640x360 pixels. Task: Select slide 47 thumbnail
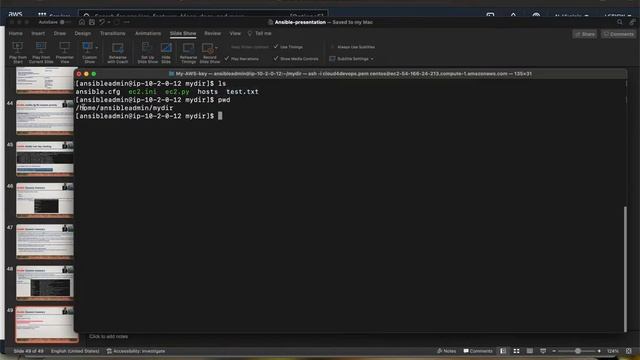pos(44,242)
